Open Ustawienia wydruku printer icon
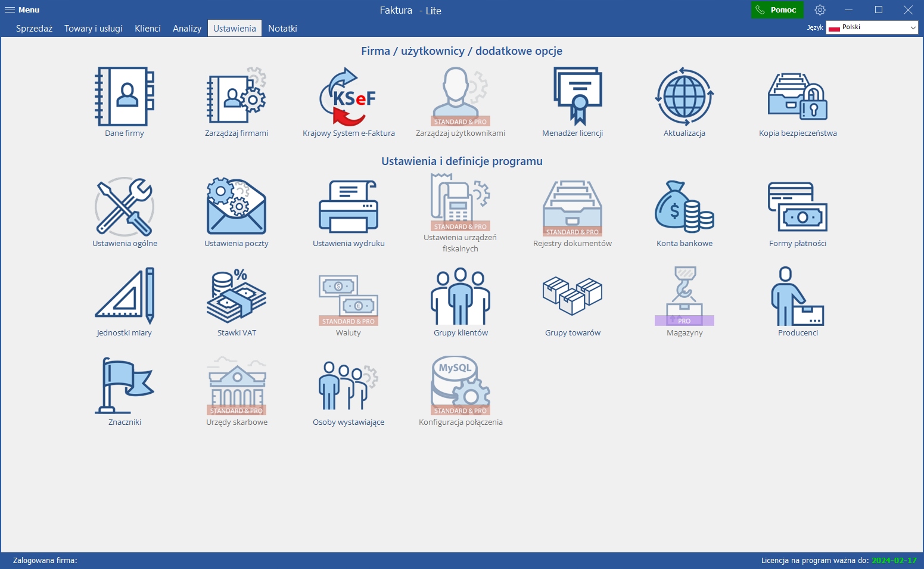 [349, 207]
